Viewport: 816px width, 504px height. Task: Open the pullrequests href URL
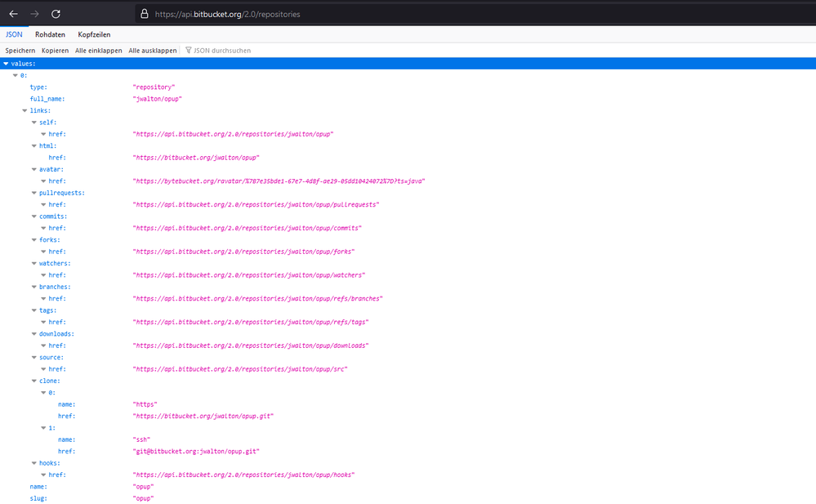click(256, 204)
